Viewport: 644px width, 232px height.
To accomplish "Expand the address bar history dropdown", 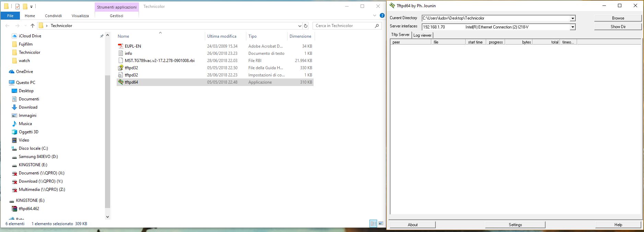I will coord(300,26).
